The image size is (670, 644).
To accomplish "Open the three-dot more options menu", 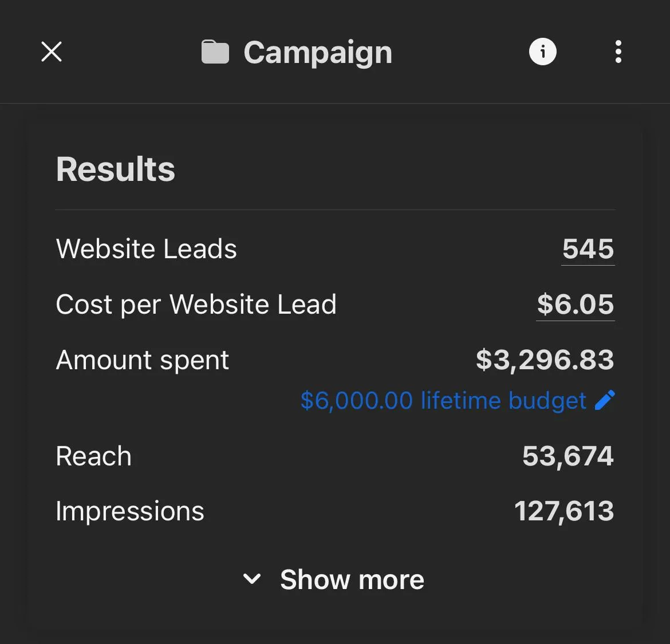I will click(x=618, y=52).
